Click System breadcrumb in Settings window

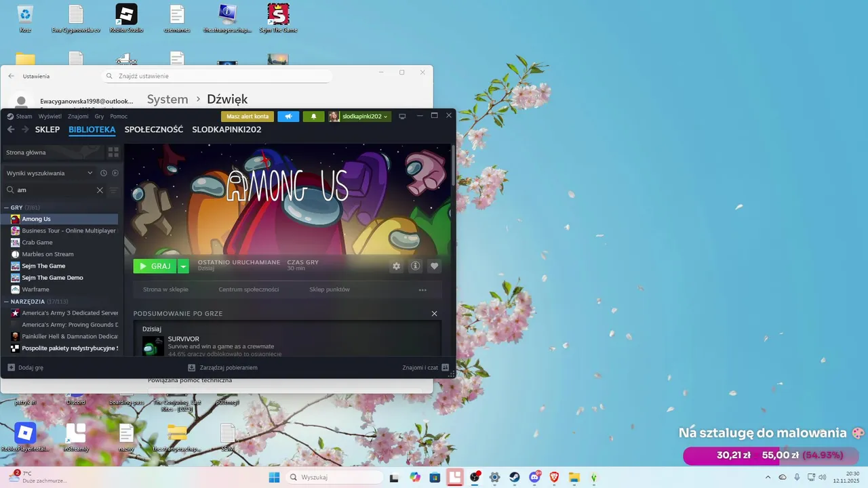coord(167,100)
